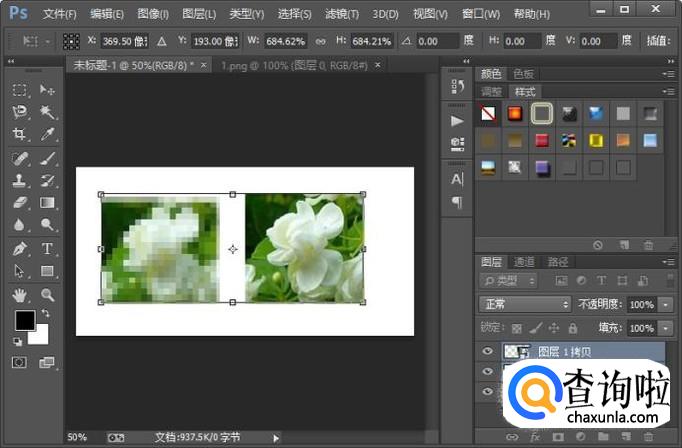Select the Eraser tool
This screenshot has width=682, height=448.
tap(19, 203)
